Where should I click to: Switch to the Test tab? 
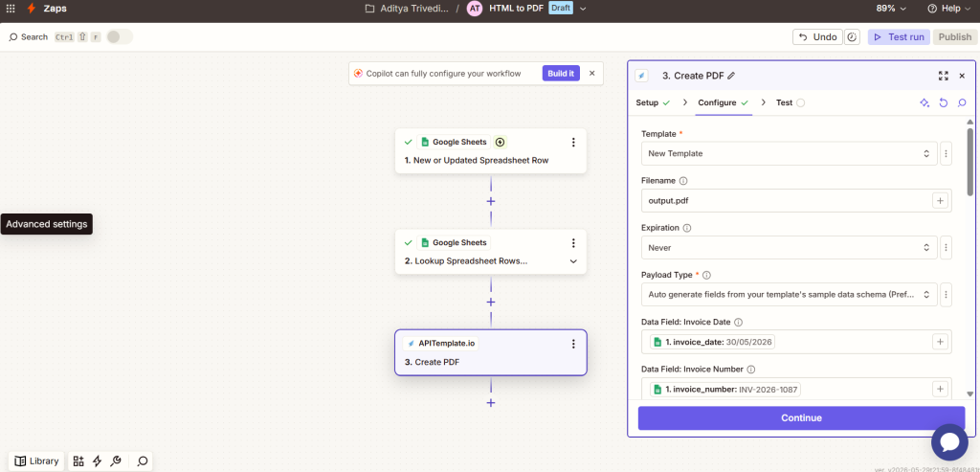coord(790,102)
